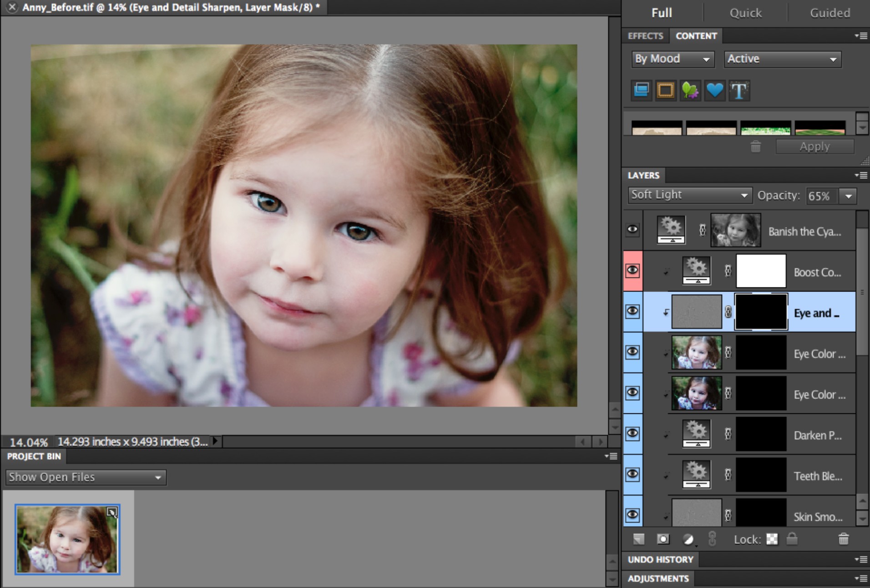Open the Show Open Files dropdown

[x=86, y=477]
